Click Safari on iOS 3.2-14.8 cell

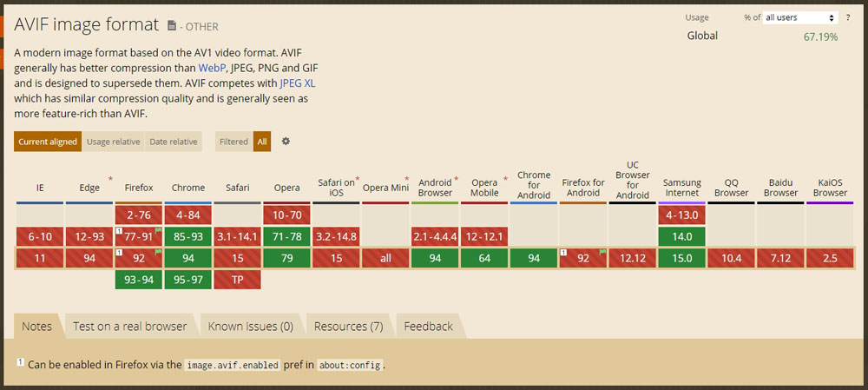336,236
